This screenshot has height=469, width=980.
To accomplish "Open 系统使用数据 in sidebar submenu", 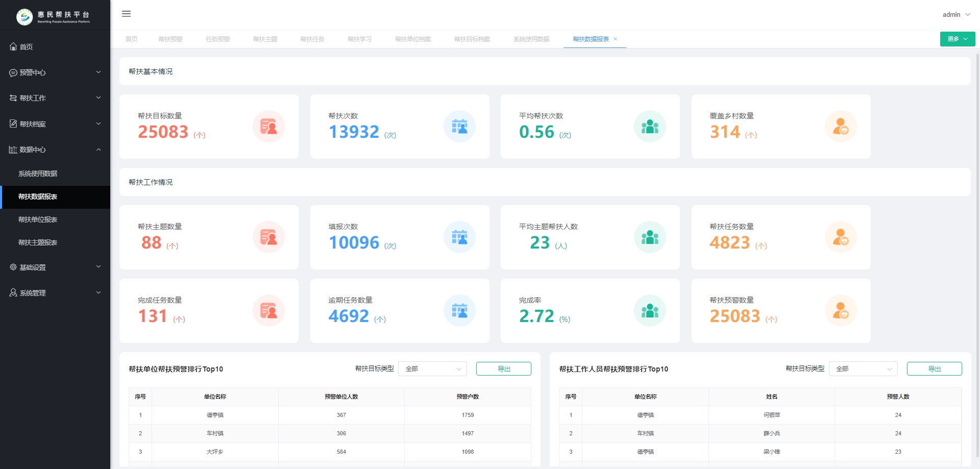I will coord(55,174).
